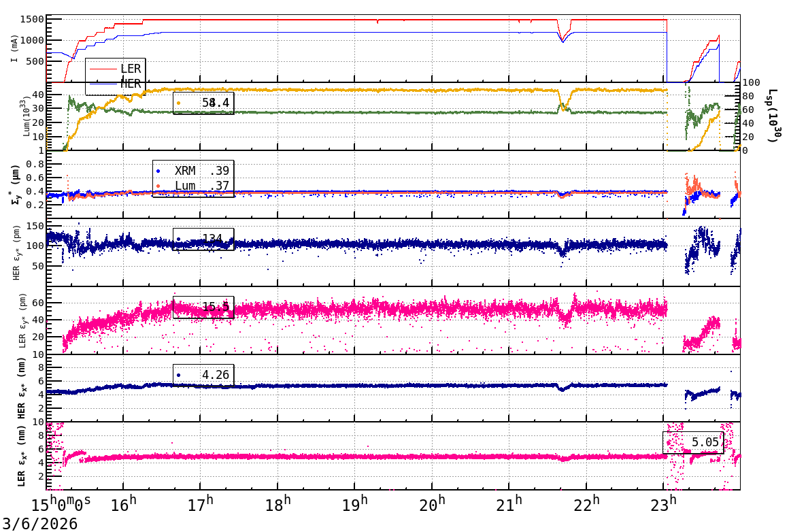This screenshot has height=532, width=789.
Task: Click the HER entry in the current legend
Action: (130, 84)
